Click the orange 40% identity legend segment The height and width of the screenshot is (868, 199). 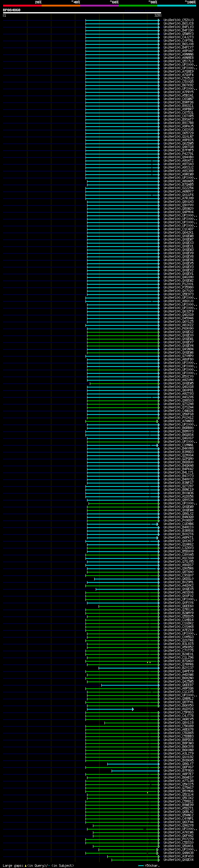coord(61,6)
